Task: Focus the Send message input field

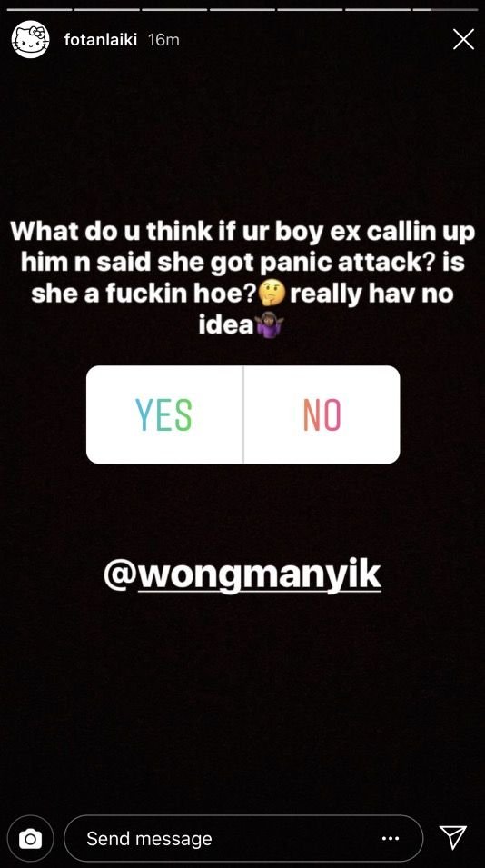Action: click(x=244, y=838)
